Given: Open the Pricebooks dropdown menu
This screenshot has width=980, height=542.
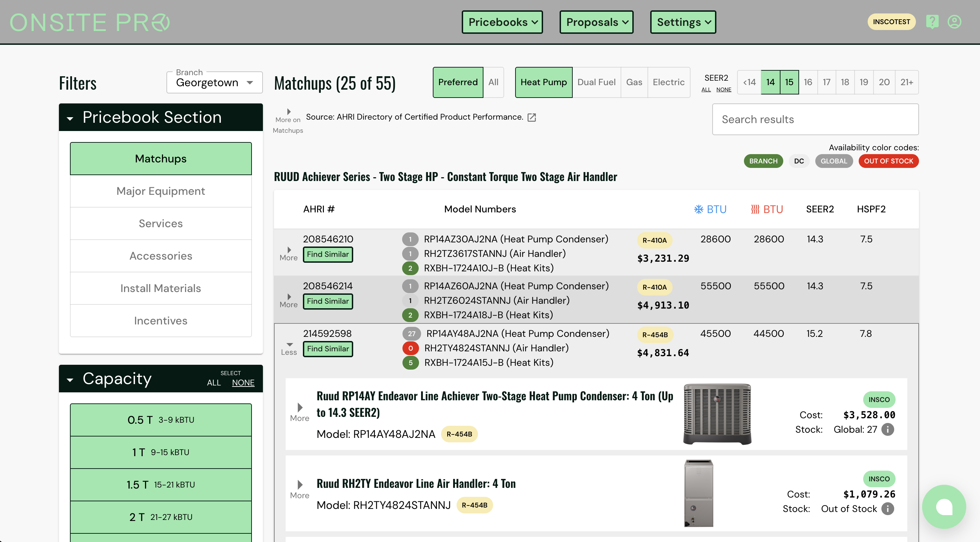Looking at the screenshot, I should [x=502, y=22].
